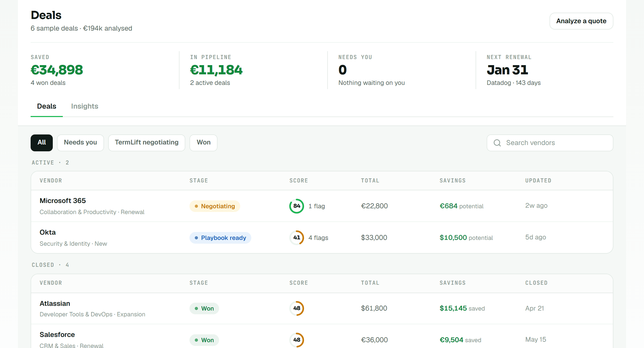Click the Saved €34,898 stat
Viewport: 644px width, 348px height.
[x=57, y=70]
